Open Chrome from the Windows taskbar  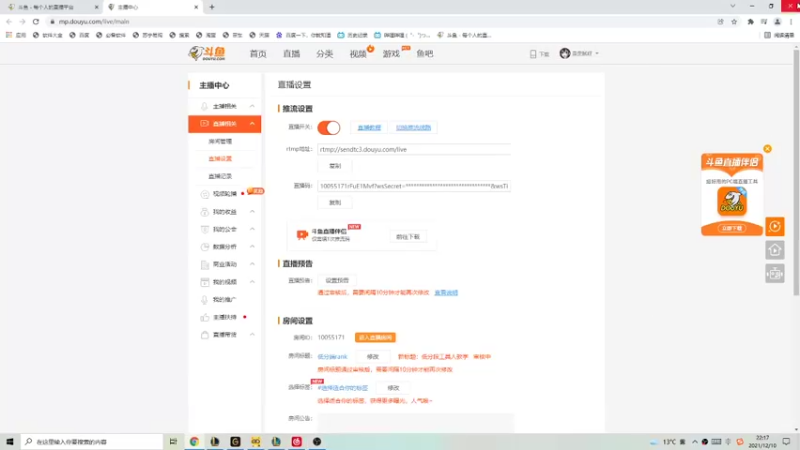194,441
